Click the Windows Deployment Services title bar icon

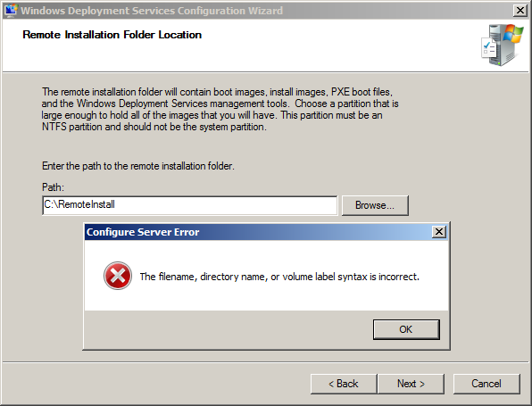click(12, 11)
